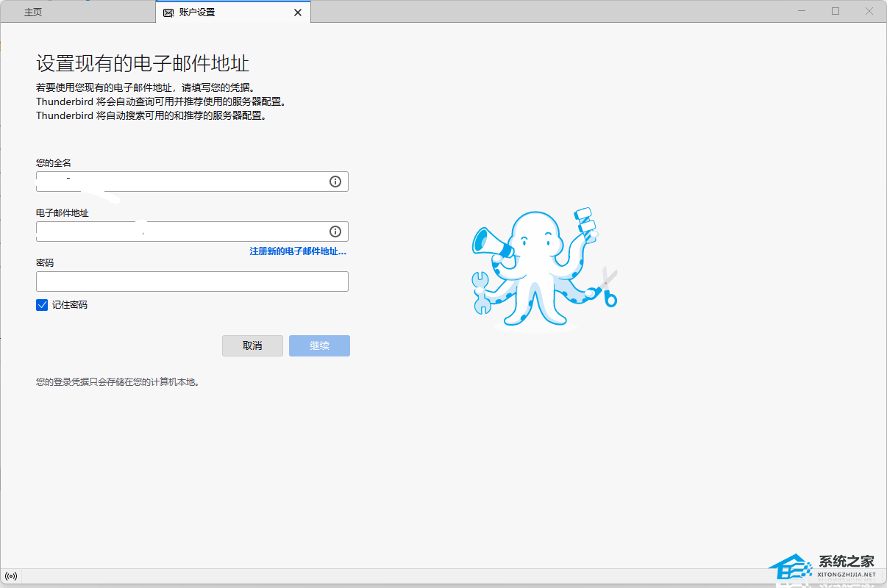Maximize the Thunderbird window
The height and width of the screenshot is (588, 887).
(836, 11)
